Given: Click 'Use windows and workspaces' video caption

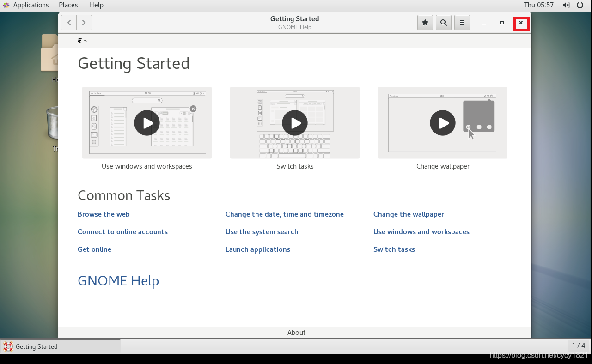Looking at the screenshot, I should (x=147, y=166).
